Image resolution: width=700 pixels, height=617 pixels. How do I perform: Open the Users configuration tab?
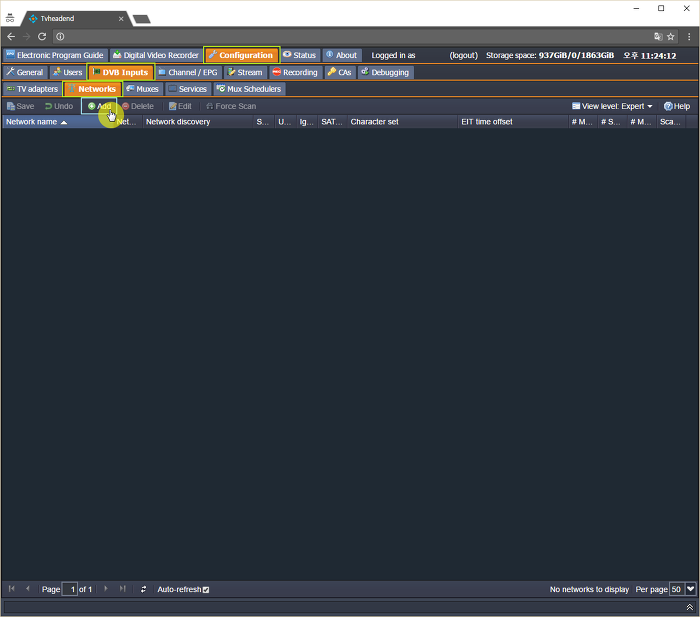tap(68, 72)
